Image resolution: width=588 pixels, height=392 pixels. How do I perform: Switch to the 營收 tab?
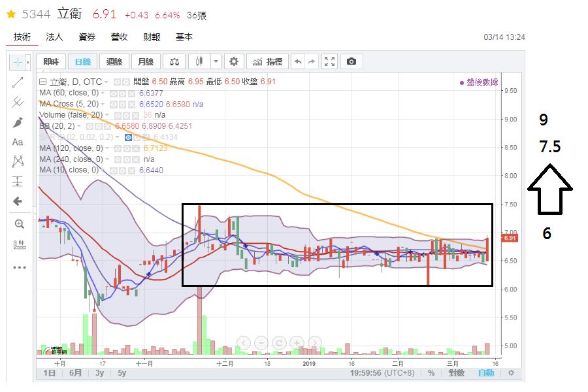[x=120, y=37]
